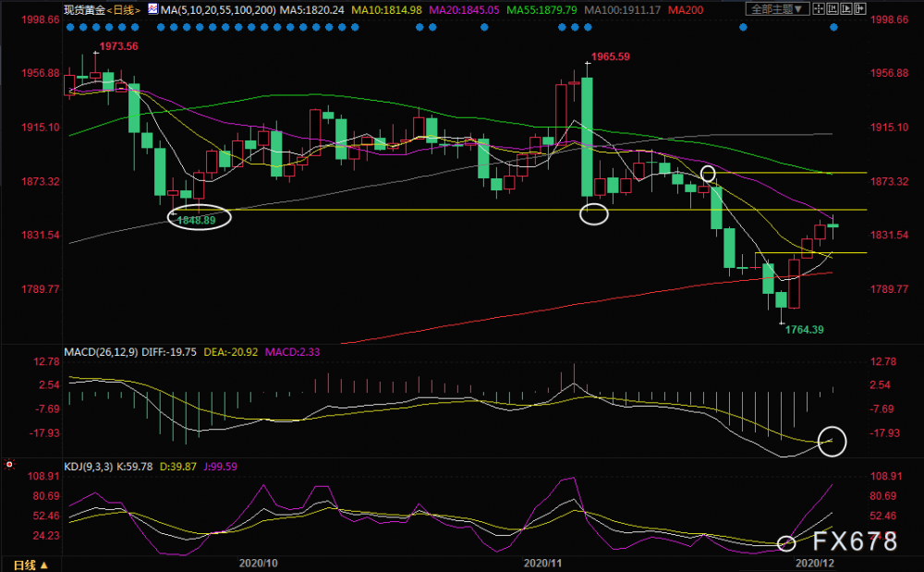Click the last blue event dot at top right
This screenshot has height=572, width=924.
[x=833, y=27]
